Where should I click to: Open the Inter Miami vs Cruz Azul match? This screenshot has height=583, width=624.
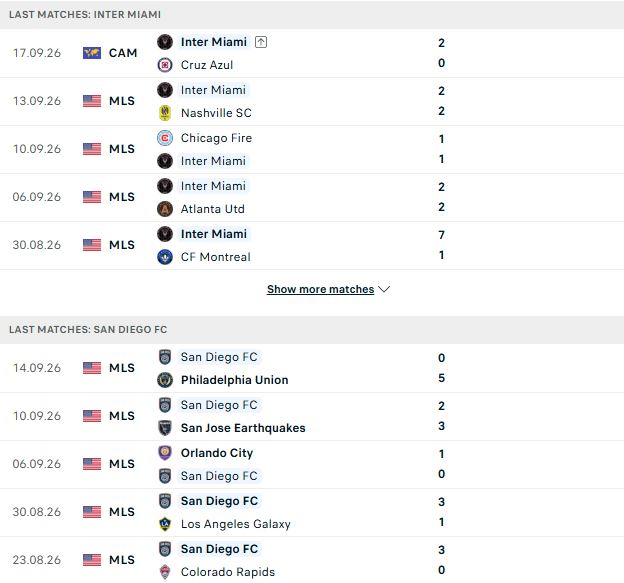pyautogui.click(x=312, y=53)
